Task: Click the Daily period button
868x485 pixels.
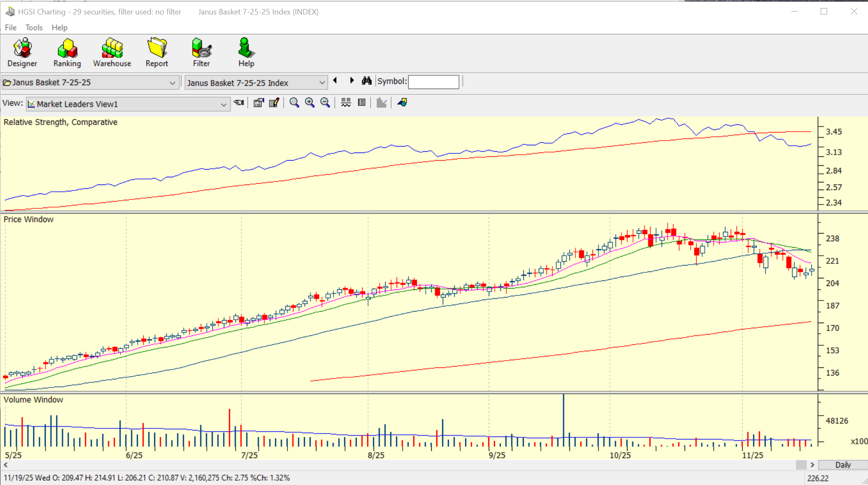Action: point(842,465)
